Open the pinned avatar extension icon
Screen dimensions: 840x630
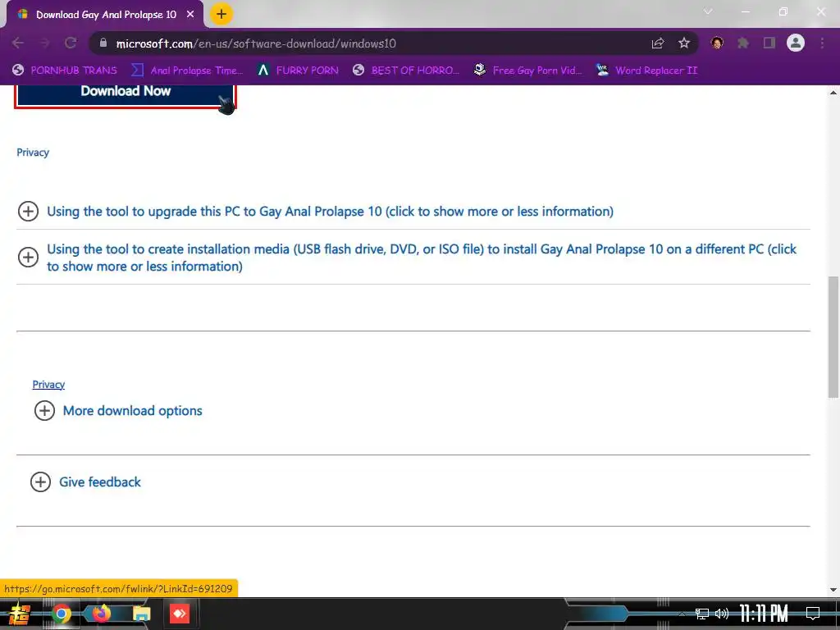717,43
